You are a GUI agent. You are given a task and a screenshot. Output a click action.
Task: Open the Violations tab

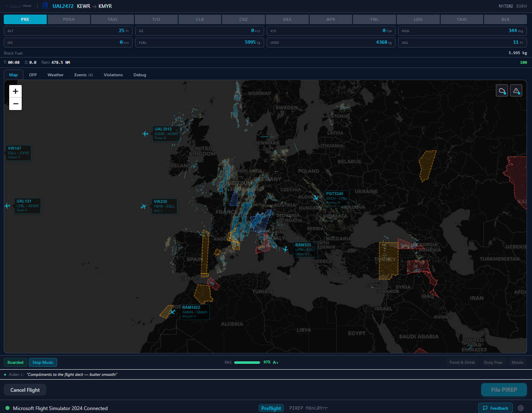[113, 75]
